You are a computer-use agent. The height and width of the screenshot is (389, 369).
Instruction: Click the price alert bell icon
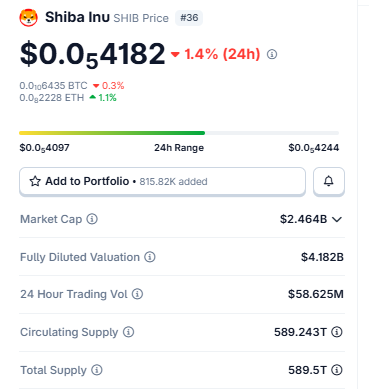click(329, 181)
